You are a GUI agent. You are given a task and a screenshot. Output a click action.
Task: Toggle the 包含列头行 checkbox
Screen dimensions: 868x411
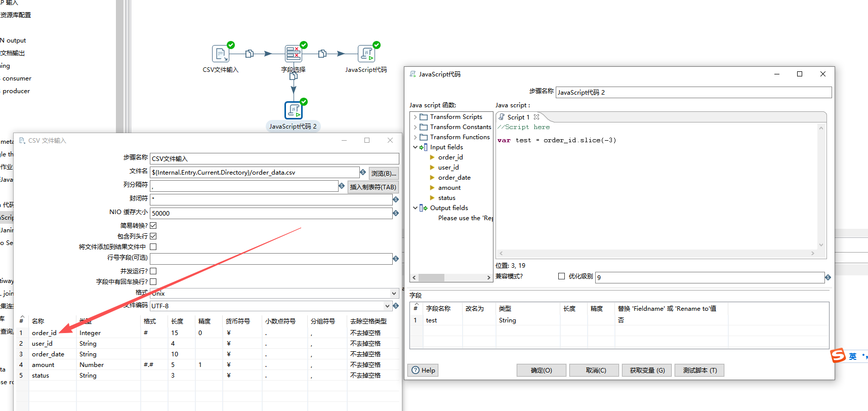[x=153, y=236]
